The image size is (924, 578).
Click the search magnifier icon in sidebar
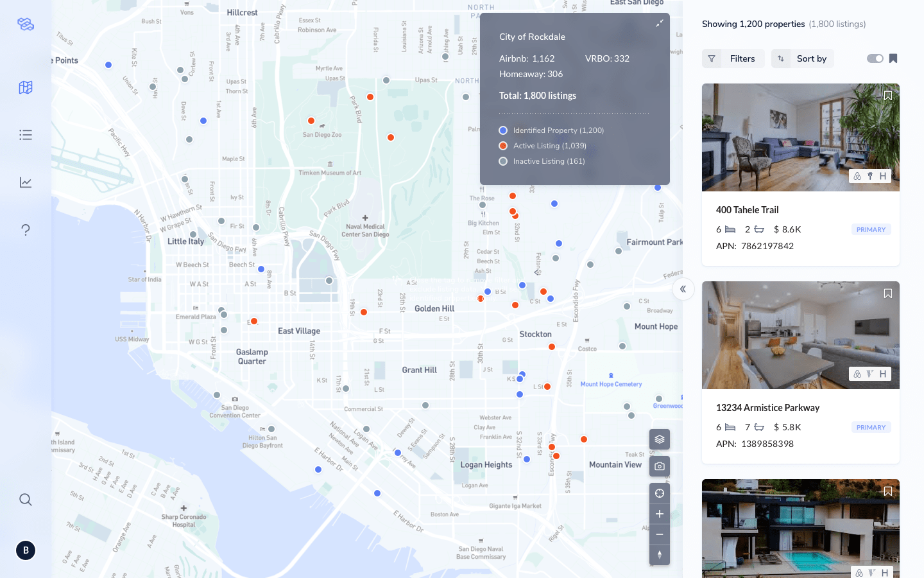26,500
